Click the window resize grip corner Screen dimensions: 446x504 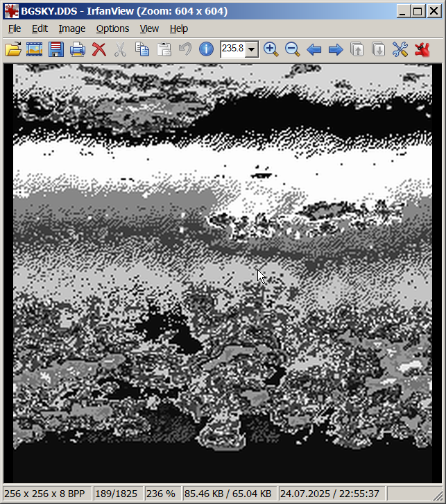tap(438, 495)
